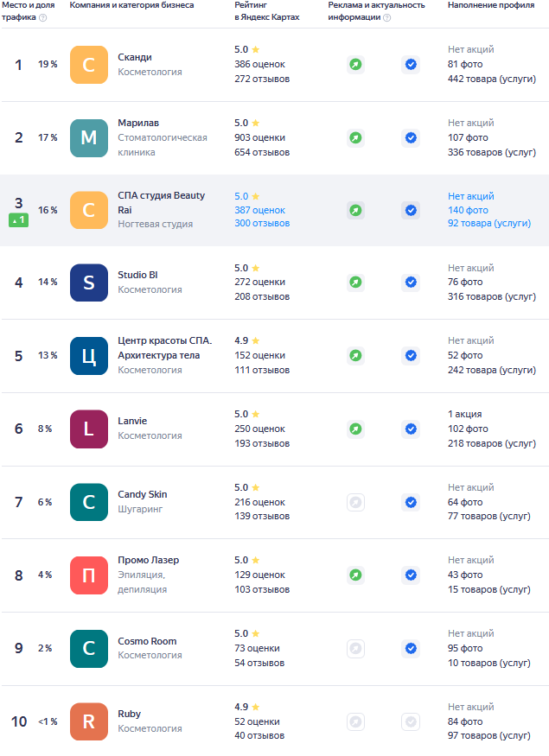Click the 'Шугаринг' category under Candy Skin

[140, 509]
